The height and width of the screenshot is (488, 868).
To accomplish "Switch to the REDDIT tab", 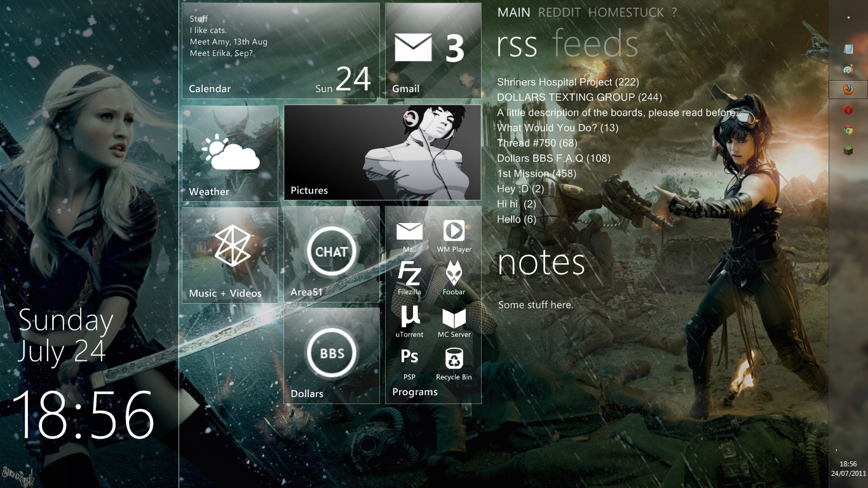I will tap(559, 12).
